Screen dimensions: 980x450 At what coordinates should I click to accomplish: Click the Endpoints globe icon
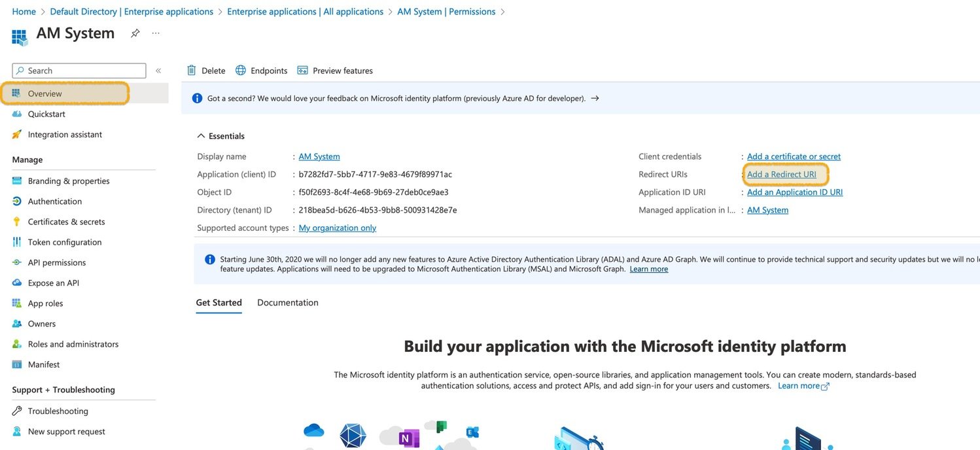(x=241, y=70)
